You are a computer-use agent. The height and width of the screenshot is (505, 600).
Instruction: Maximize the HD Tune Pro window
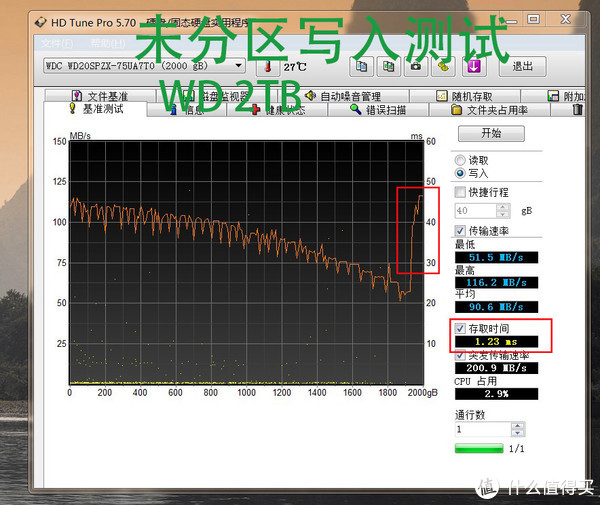[x=533, y=19]
